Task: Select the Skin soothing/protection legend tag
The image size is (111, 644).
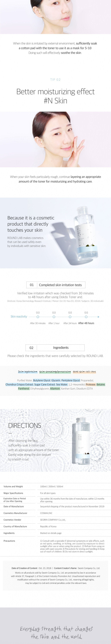Action: click(x=55, y=372)
